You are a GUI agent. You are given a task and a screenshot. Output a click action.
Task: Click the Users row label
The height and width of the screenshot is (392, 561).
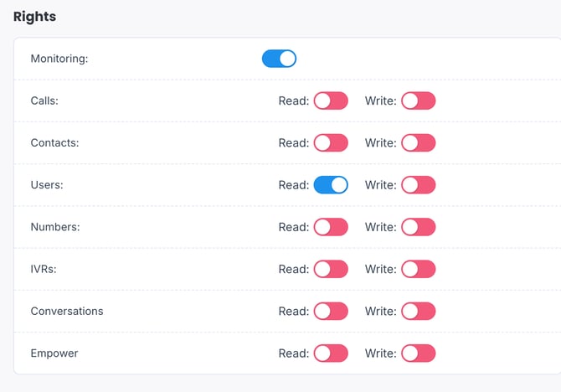(x=47, y=185)
